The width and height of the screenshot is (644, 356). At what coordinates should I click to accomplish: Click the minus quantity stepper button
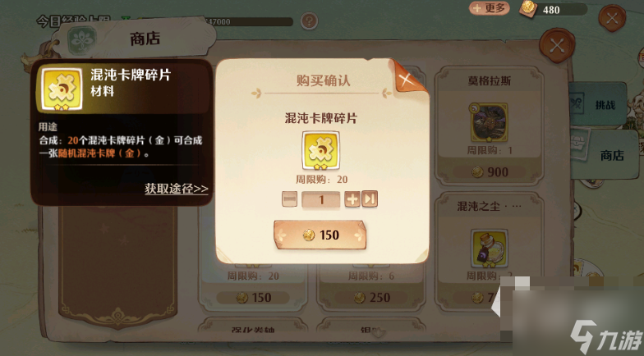289,199
